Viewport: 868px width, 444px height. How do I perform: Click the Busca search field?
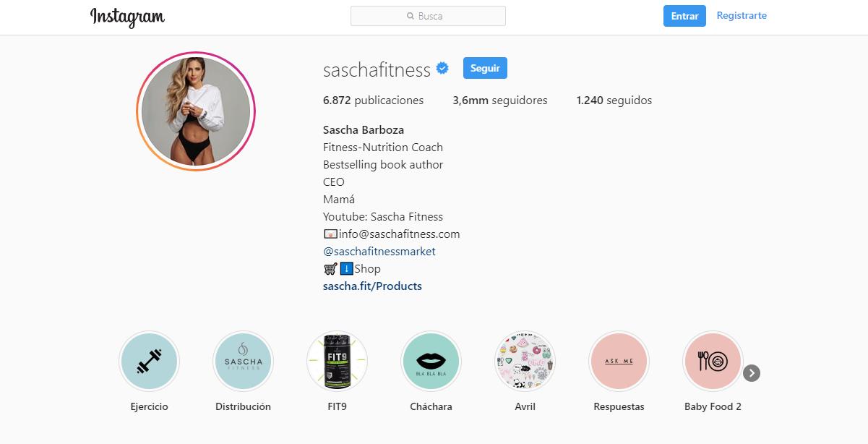pyautogui.click(x=428, y=16)
